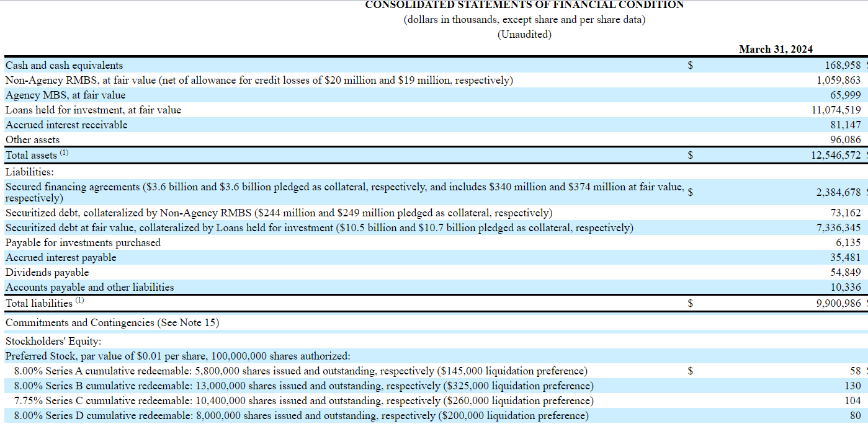Select the Agency MBS value 65,999

coord(846,95)
